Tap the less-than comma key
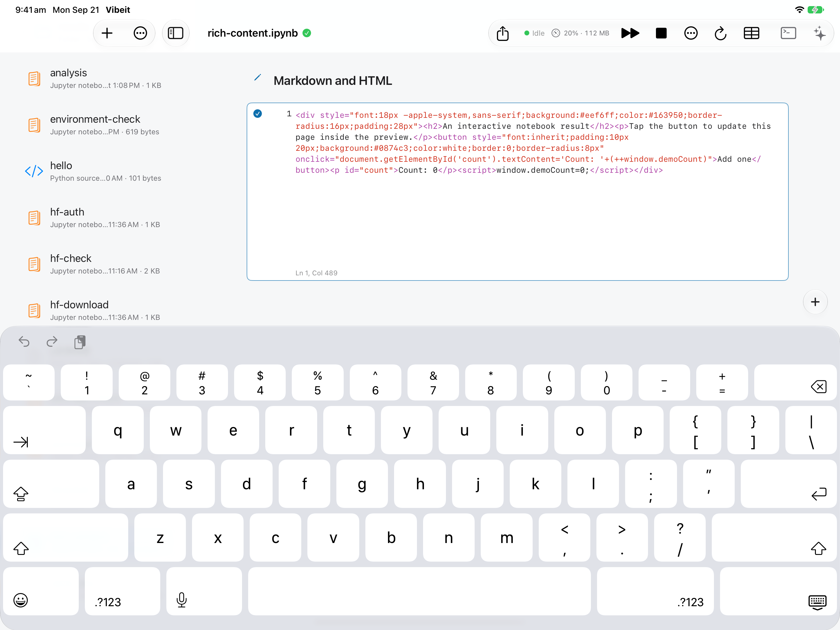Screen dimensions: 840x630 564,537
